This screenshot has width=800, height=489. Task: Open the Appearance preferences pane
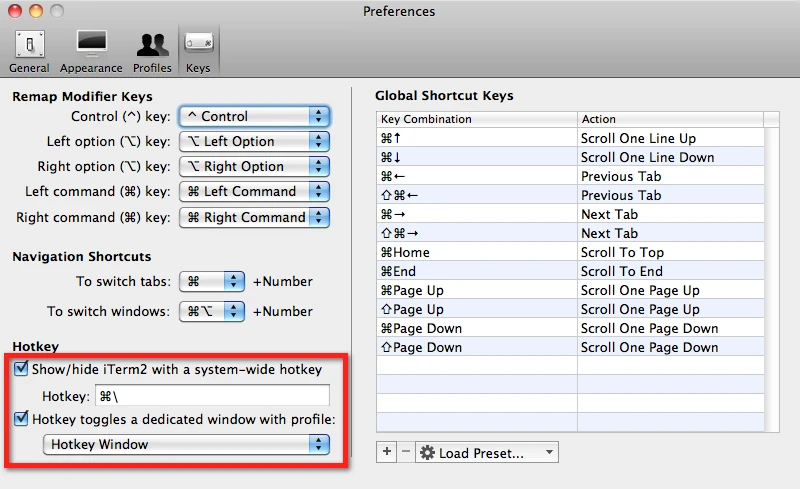pos(91,51)
